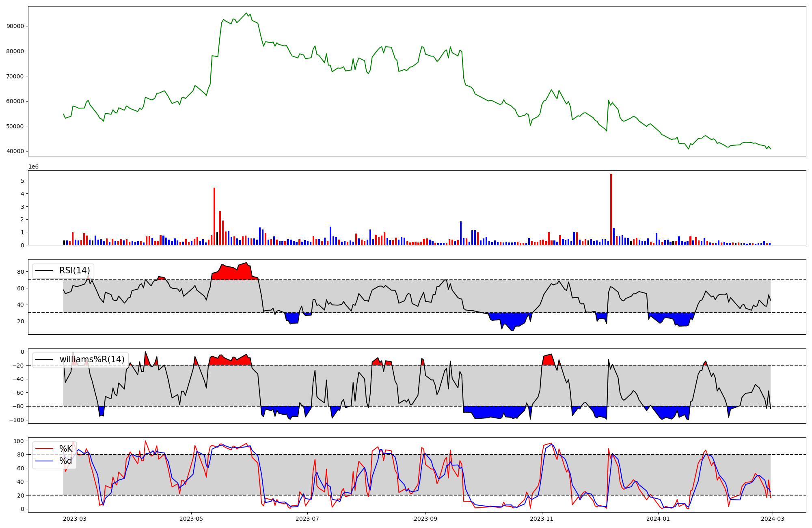Image resolution: width=812 pixels, height=528 pixels.
Task: Click the RSI(14) legend label
Action: (x=75, y=270)
